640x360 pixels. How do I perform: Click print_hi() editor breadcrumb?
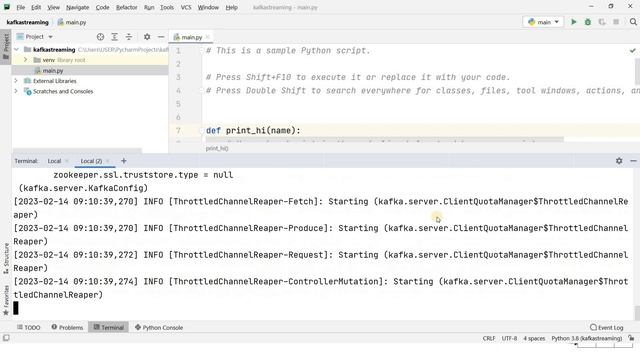click(x=217, y=148)
